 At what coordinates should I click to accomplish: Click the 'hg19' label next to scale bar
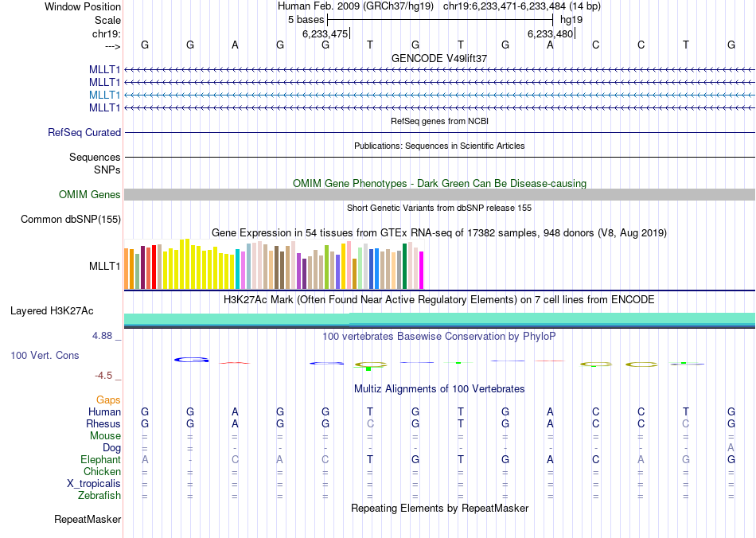pos(571,20)
